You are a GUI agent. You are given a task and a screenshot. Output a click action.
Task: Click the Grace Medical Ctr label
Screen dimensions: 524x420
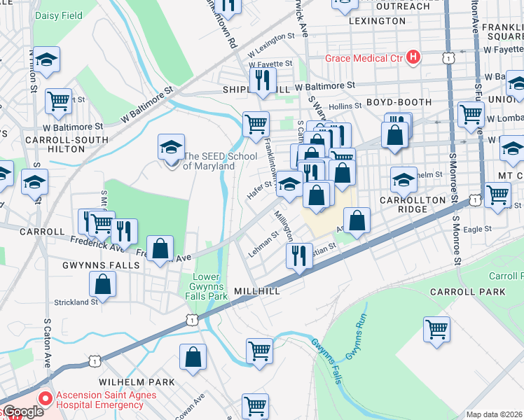pos(364,58)
